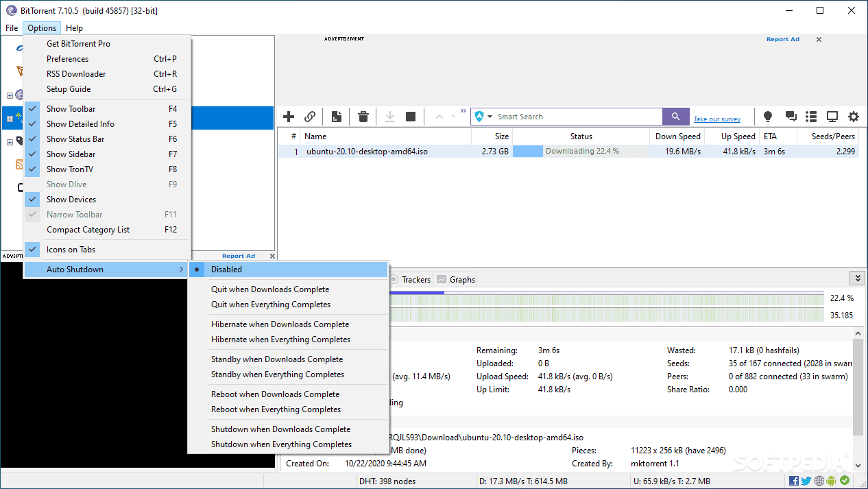Click the Take our survey link

coord(717,119)
